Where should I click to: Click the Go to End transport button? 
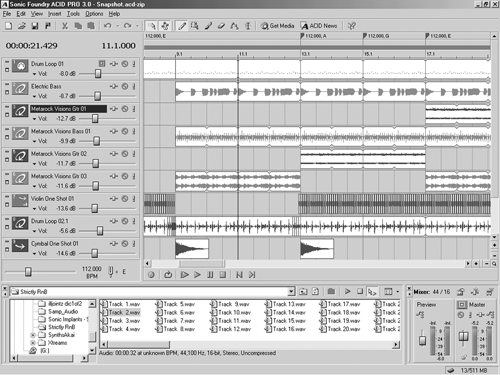click(x=252, y=275)
